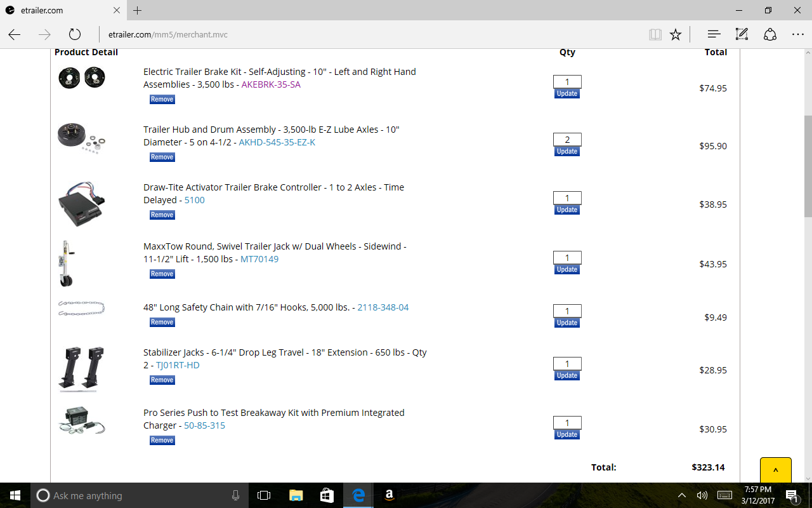812x508 pixels.
Task: Open the MT70149 product link
Action: pyautogui.click(x=259, y=259)
